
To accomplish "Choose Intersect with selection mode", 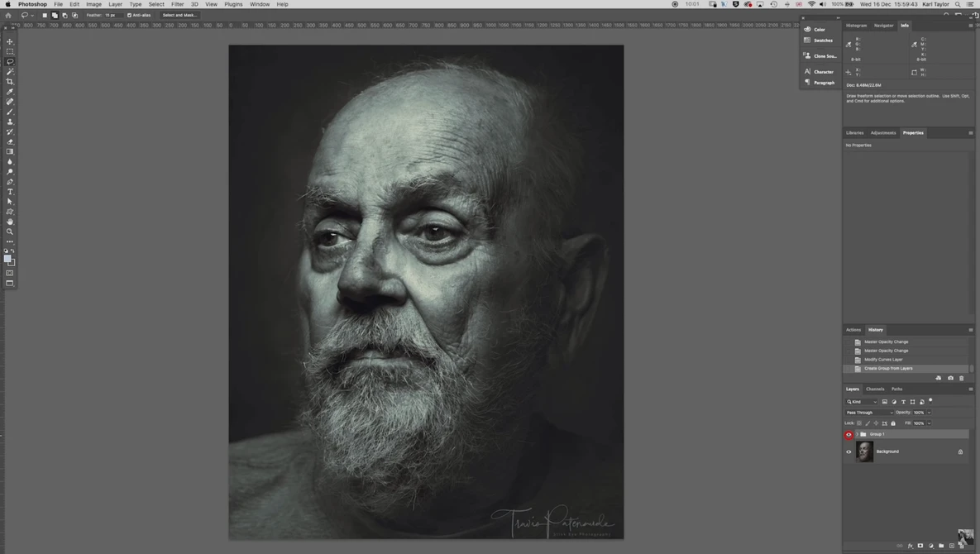I will tap(74, 15).
